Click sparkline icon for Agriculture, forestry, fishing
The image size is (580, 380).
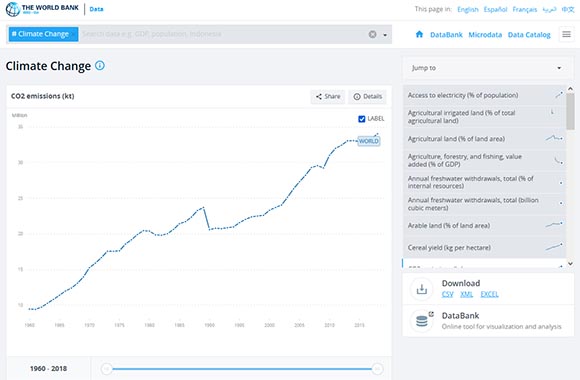click(x=559, y=161)
